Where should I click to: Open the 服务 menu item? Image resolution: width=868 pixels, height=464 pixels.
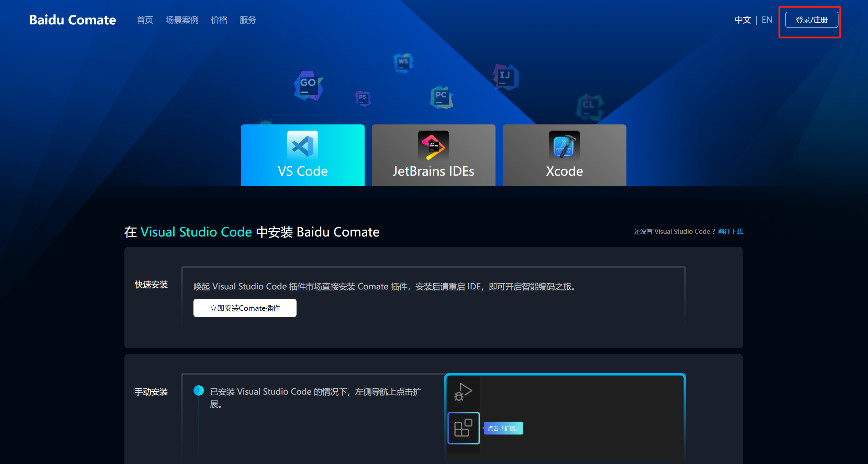(248, 20)
